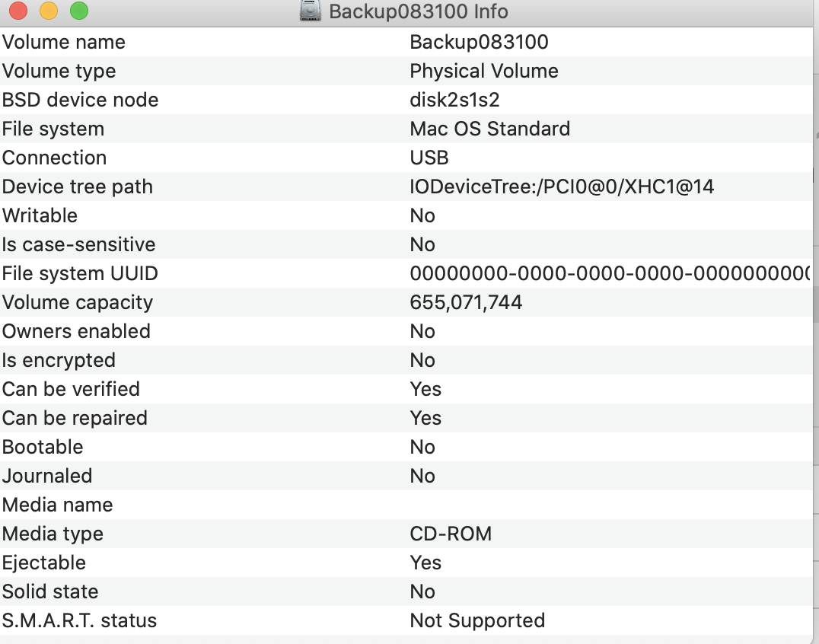The height and width of the screenshot is (644, 819).
Task: Click the green zoom window button
Action: click(78, 11)
